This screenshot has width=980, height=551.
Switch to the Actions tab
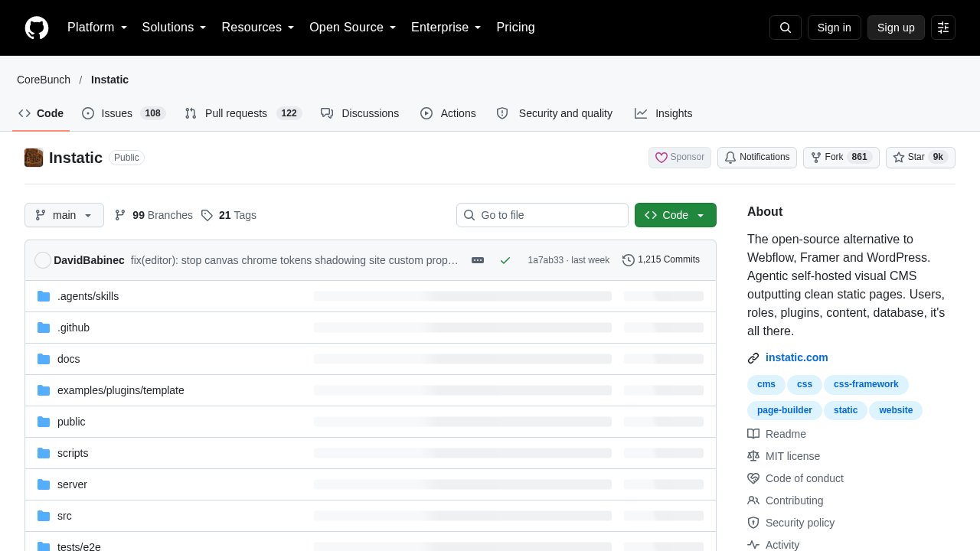448,113
